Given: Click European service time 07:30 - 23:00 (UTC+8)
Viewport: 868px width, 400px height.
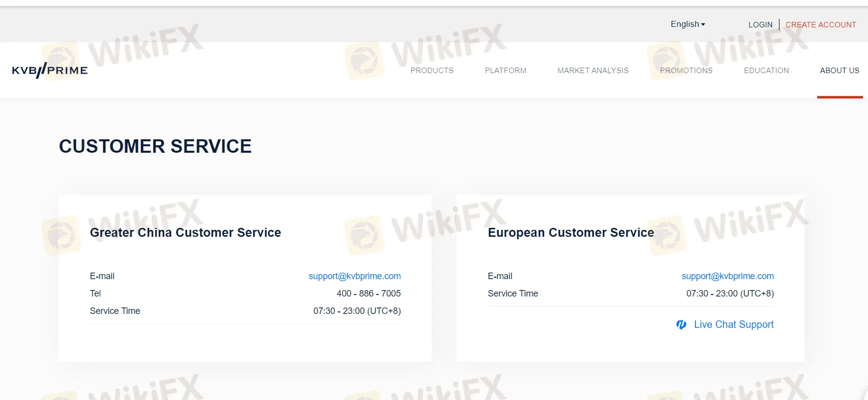Looking at the screenshot, I should (x=730, y=294).
